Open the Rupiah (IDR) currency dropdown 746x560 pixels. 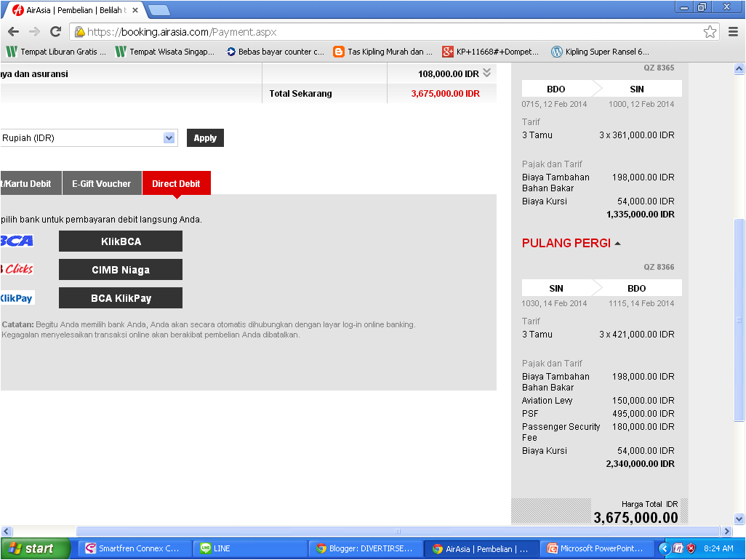coord(169,137)
